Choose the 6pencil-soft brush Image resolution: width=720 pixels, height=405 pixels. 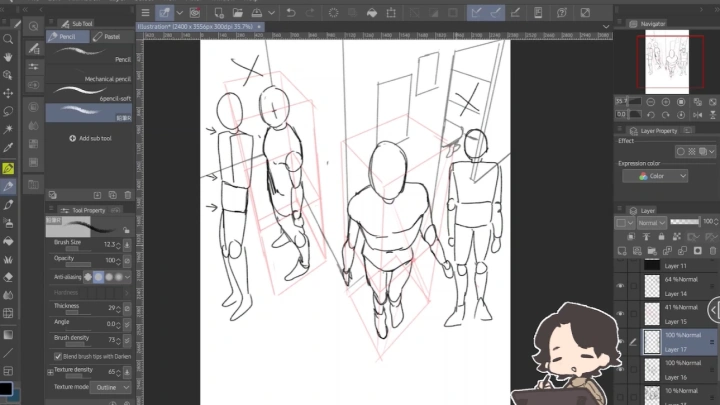pyautogui.click(x=90, y=94)
